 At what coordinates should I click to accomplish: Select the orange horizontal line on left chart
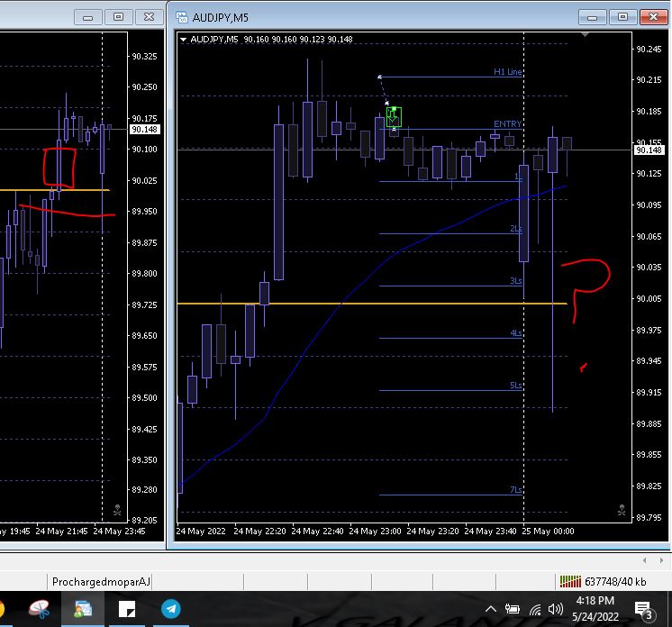[x=55, y=190]
